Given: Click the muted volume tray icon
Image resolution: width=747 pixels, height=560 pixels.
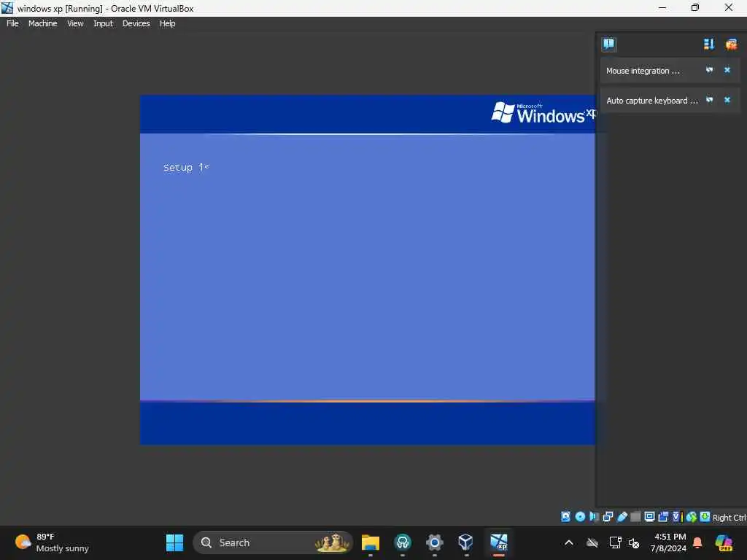Looking at the screenshot, I should tap(634, 542).
